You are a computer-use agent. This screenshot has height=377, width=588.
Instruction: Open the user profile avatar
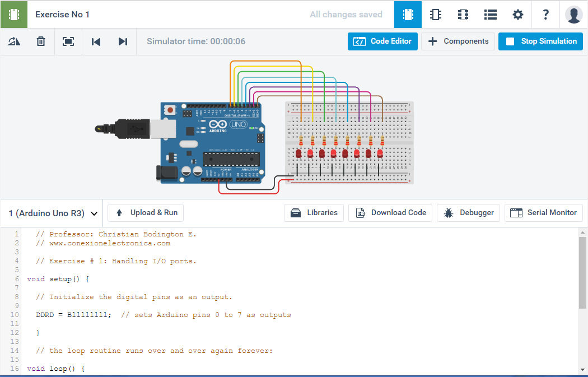click(x=574, y=15)
